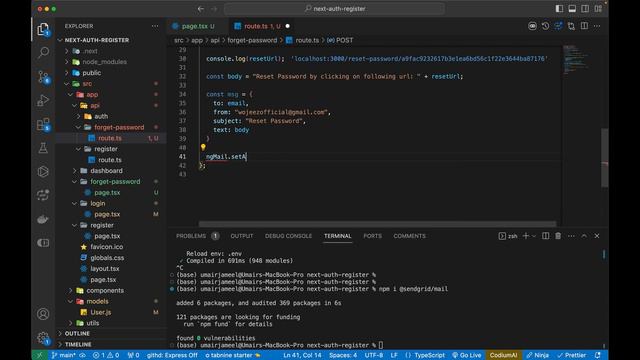Open User.js in models folder

coord(100,312)
